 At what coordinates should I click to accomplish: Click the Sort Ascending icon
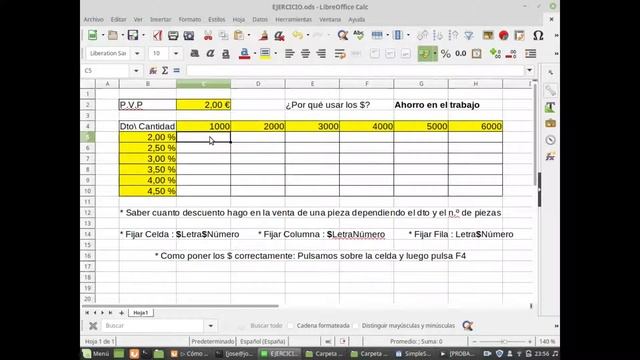tap(438, 36)
